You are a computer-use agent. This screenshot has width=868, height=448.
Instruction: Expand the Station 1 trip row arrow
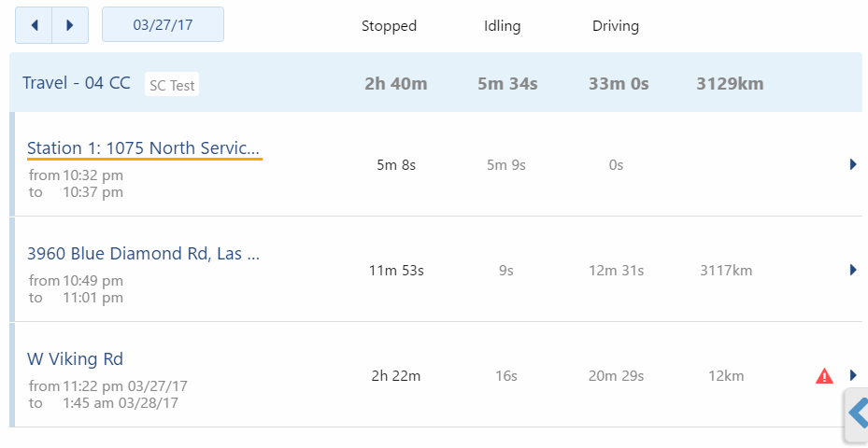point(853,164)
